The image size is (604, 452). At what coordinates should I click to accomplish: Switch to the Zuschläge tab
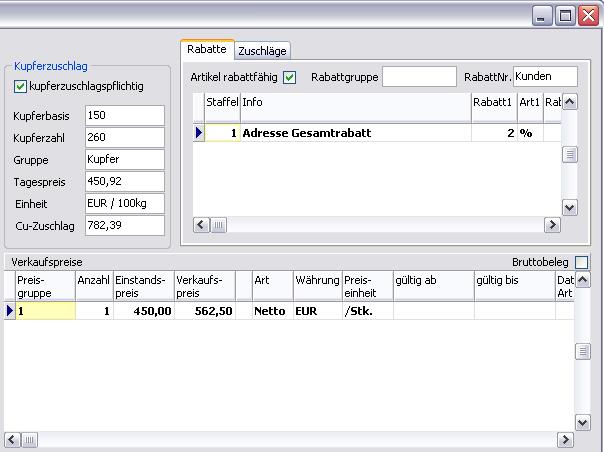click(x=263, y=50)
